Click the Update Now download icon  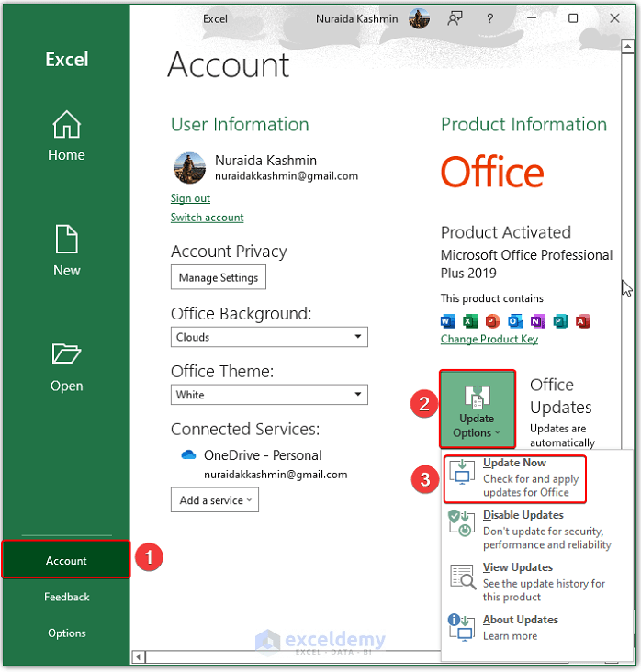[x=462, y=472]
